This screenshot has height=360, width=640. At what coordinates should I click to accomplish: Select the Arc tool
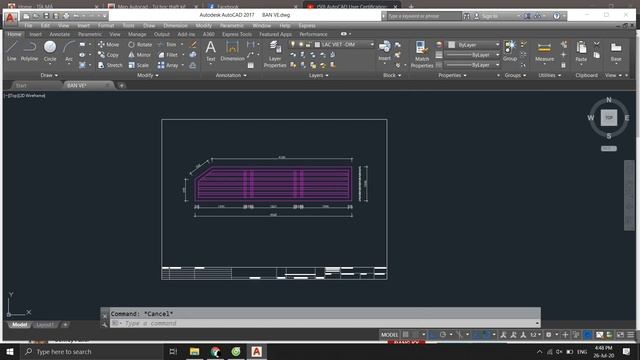69,51
